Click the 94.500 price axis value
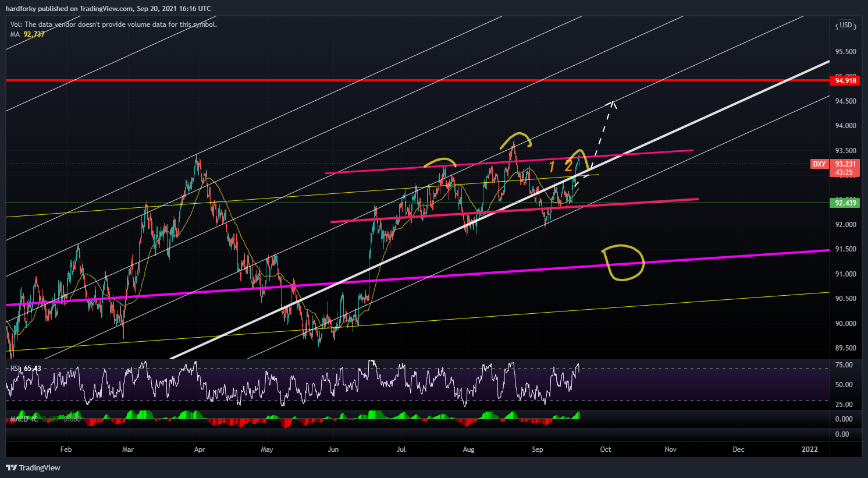Image resolution: width=868 pixels, height=478 pixels. point(845,101)
